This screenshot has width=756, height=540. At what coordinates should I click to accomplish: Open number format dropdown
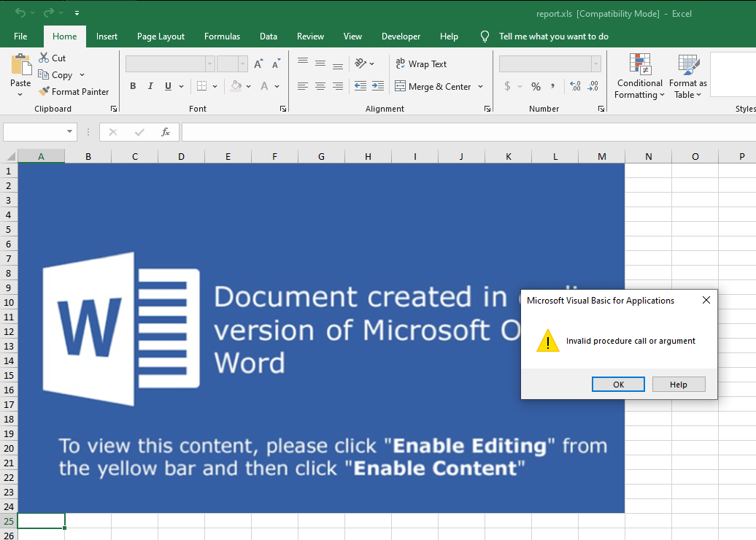point(596,63)
